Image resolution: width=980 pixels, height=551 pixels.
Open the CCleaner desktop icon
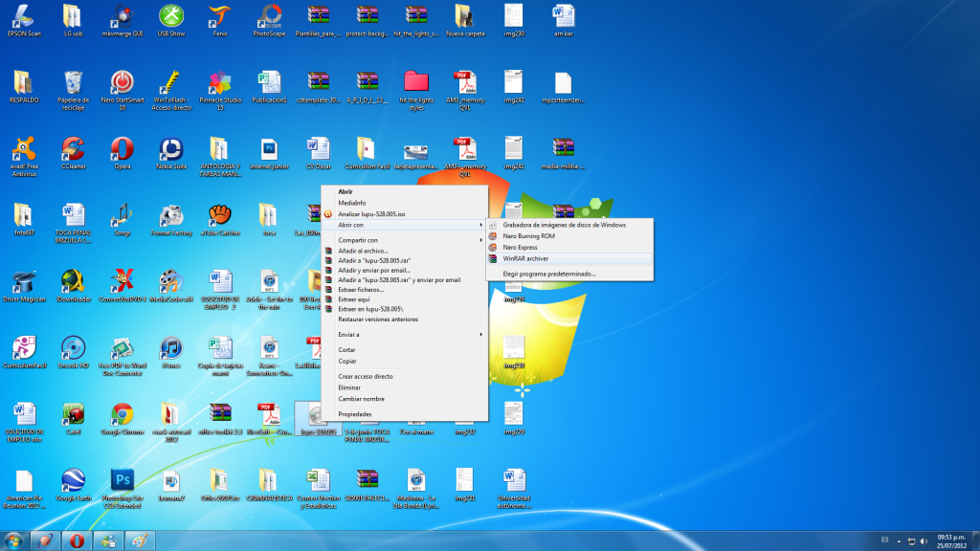click(73, 153)
